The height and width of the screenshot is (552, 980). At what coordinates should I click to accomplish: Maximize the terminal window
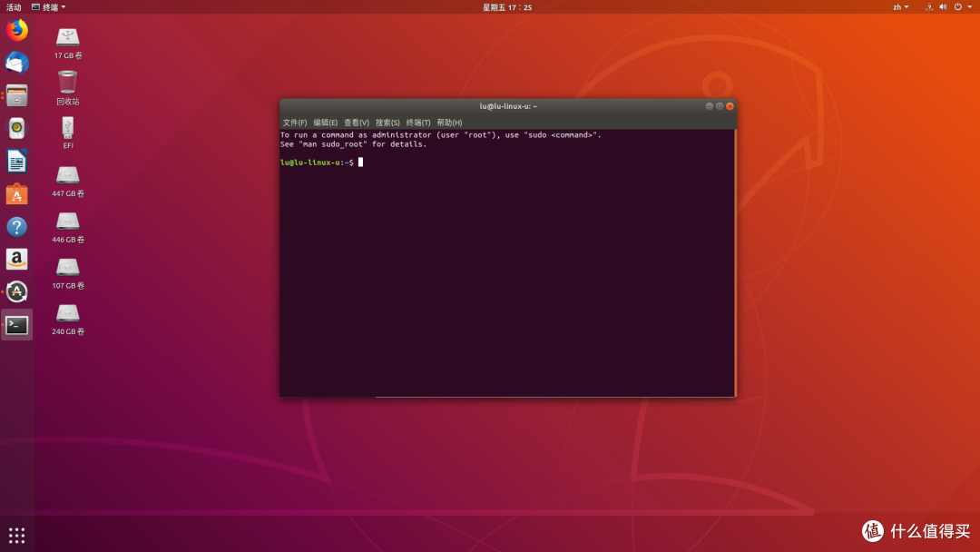pyautogui.click(x=720, y=106)
